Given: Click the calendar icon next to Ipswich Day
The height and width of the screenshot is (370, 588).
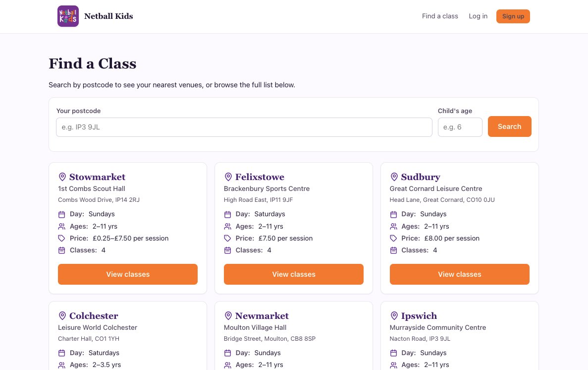Looking at the screenshot, I should pos(393,353).
